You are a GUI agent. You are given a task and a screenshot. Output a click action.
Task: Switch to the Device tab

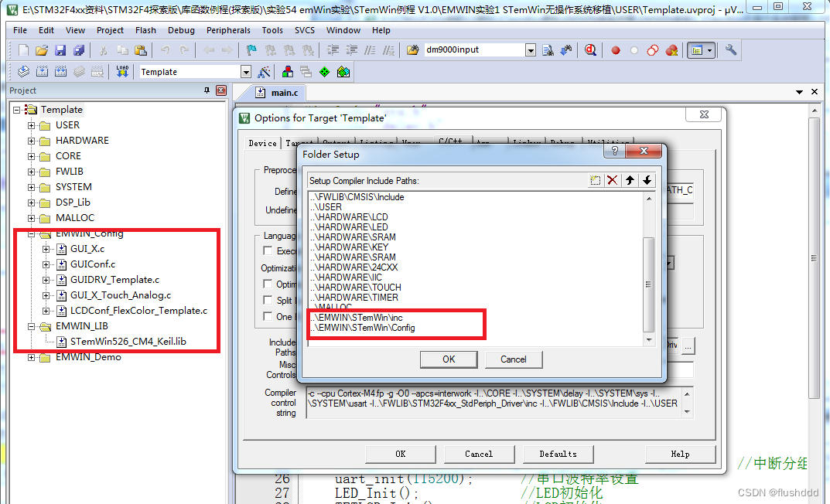point(262,143)
